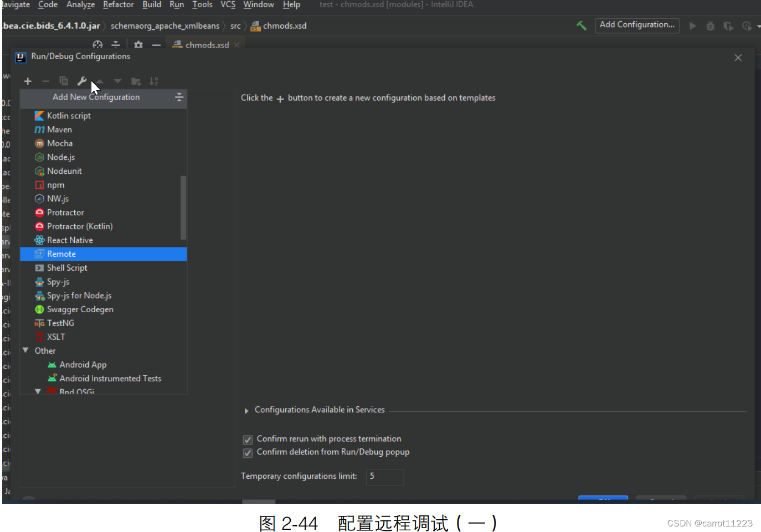
Task: Select Swagger Codegen configuration type
Action: coord(104,309)
